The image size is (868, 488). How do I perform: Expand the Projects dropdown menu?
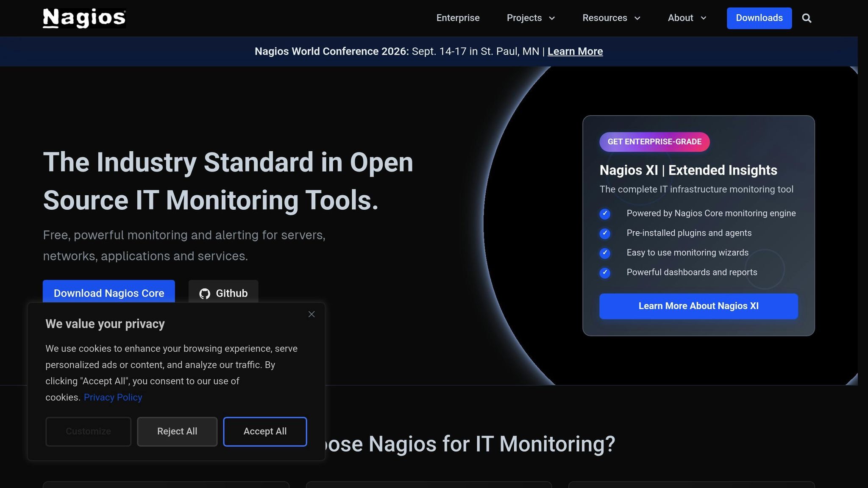(531, 18)
